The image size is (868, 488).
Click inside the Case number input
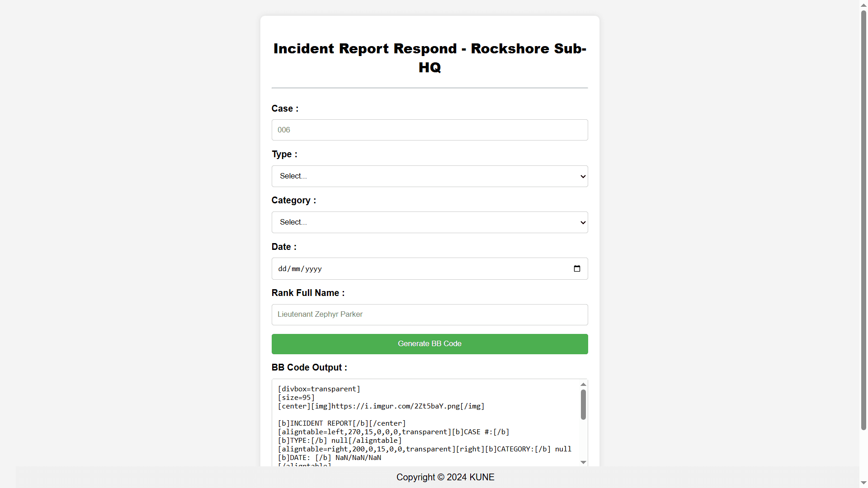point(429,130)
